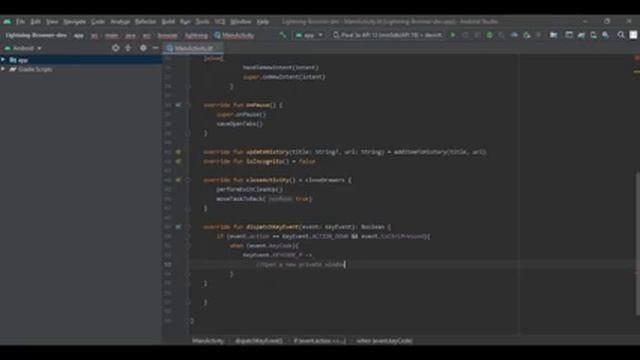Place cursor on saveOpenTabs() line
The width and height of the screenshot is (640, 360).
(240, 124)
